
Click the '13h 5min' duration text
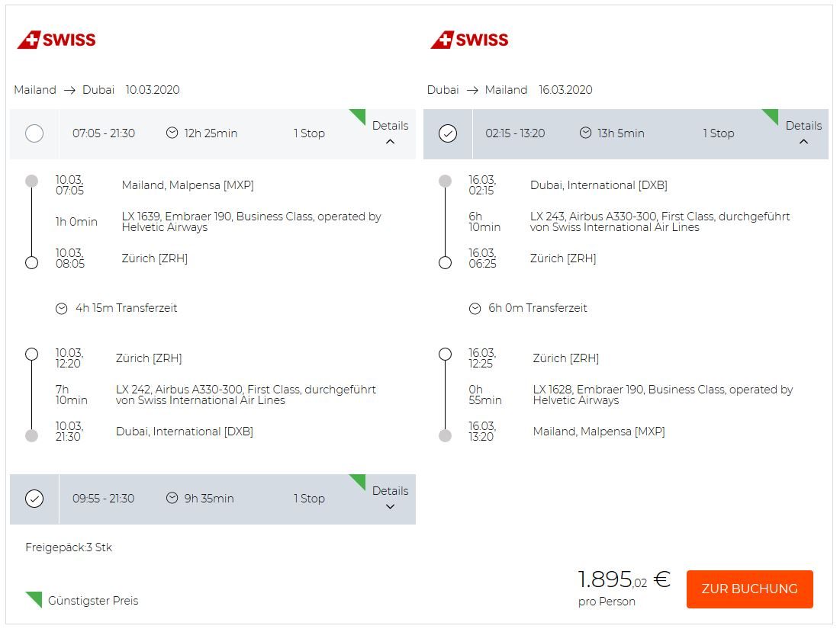click(621, 133)
